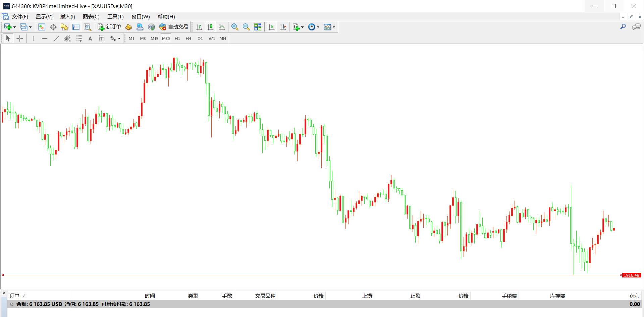Toggle candlestick chart display mode
Screen dimensions: 644x317
[x=210, y=27]
